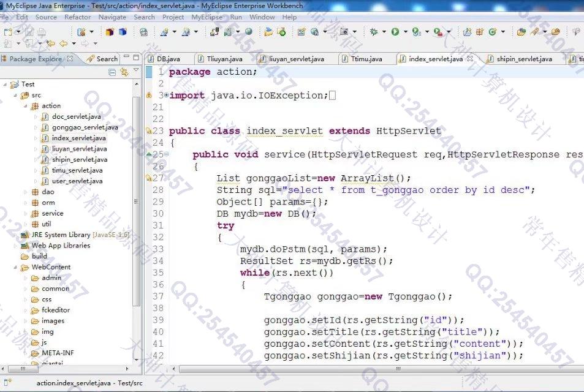Viewport: 584px width, 392px height.
Task: Click the Run Last Tool stop-overlay icon
Action: [x=438, y=32]
